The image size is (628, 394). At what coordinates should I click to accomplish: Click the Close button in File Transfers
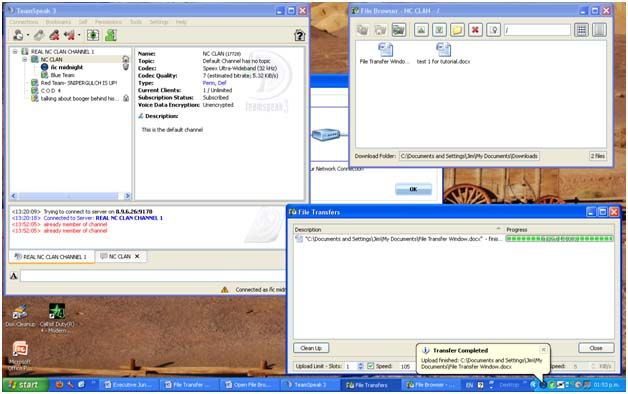coord(596,348)
